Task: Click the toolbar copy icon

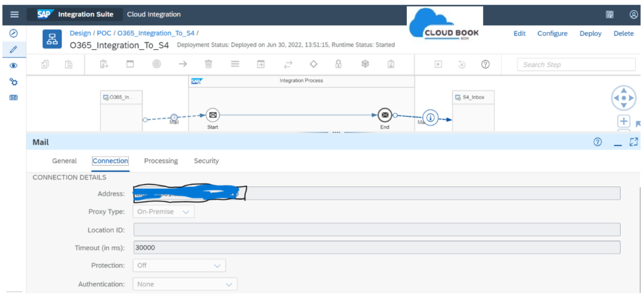Action: (x=45, y=64)
